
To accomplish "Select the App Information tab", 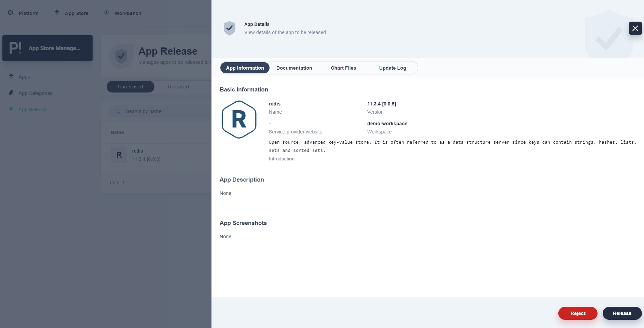I will pos(245,68).
